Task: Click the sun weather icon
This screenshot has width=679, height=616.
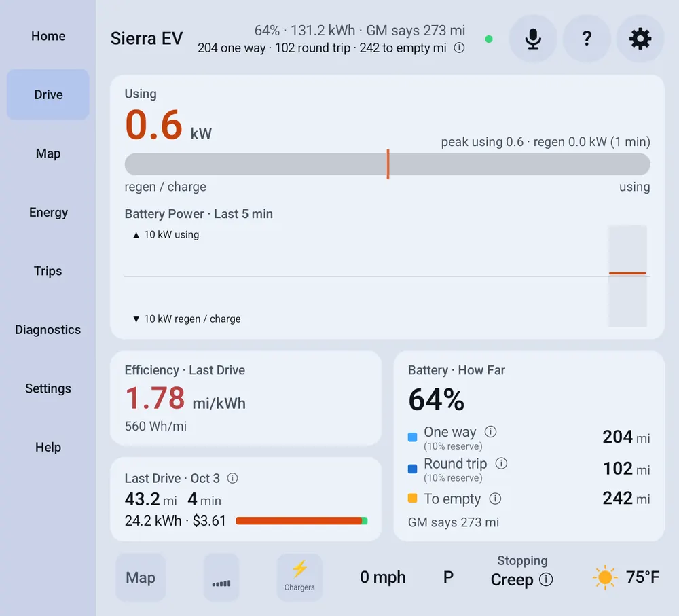Action: (x=605, y=577)
